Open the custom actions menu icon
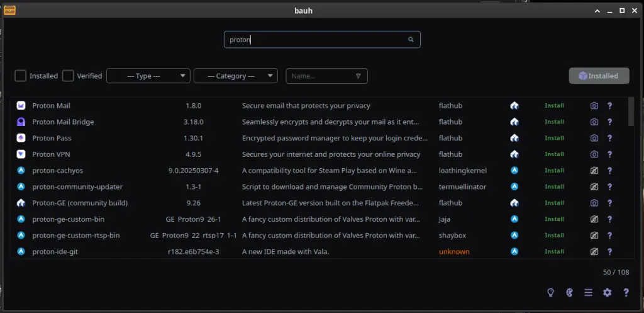The height and width of the screenshot is (313, 644). 588,292
